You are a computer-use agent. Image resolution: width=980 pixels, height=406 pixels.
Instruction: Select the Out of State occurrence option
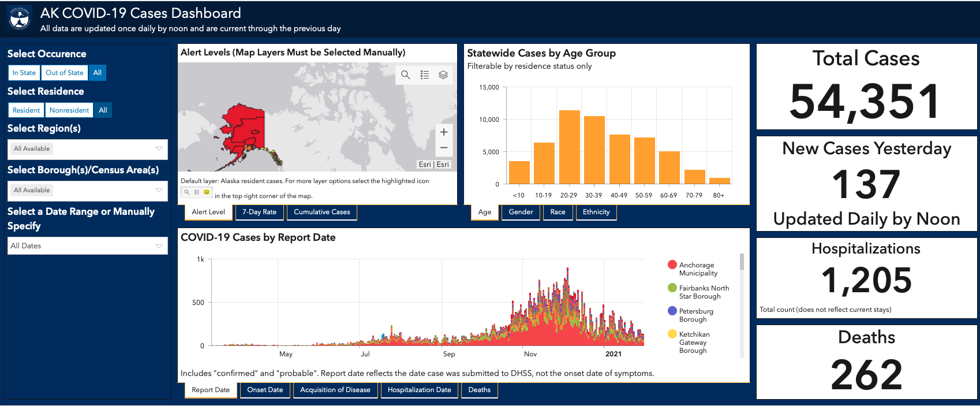click(x=65, y=73)
